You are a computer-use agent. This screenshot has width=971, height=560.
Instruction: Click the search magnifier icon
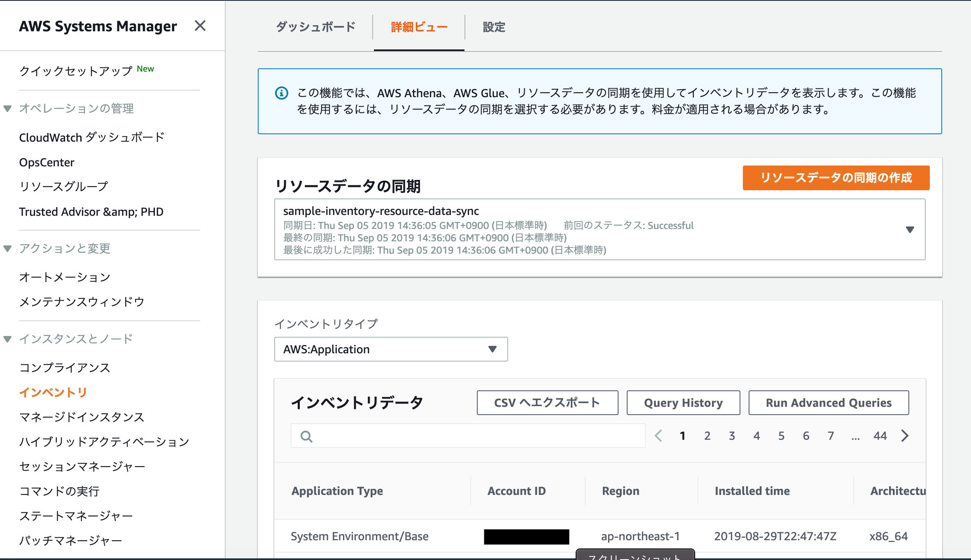coord(306,436)
